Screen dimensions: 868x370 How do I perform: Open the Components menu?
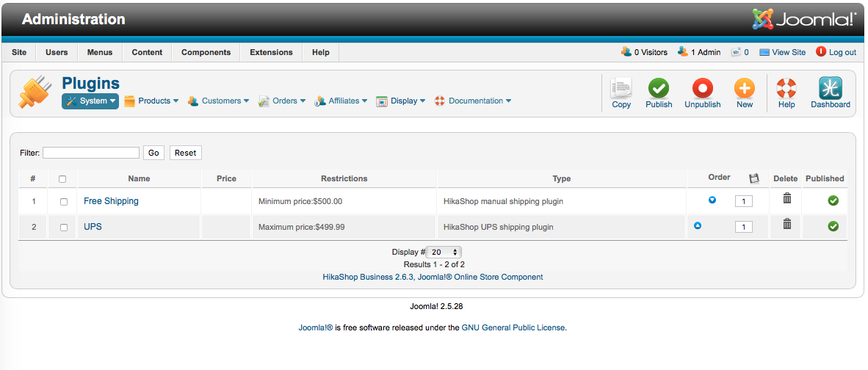[x=206, y=53]
